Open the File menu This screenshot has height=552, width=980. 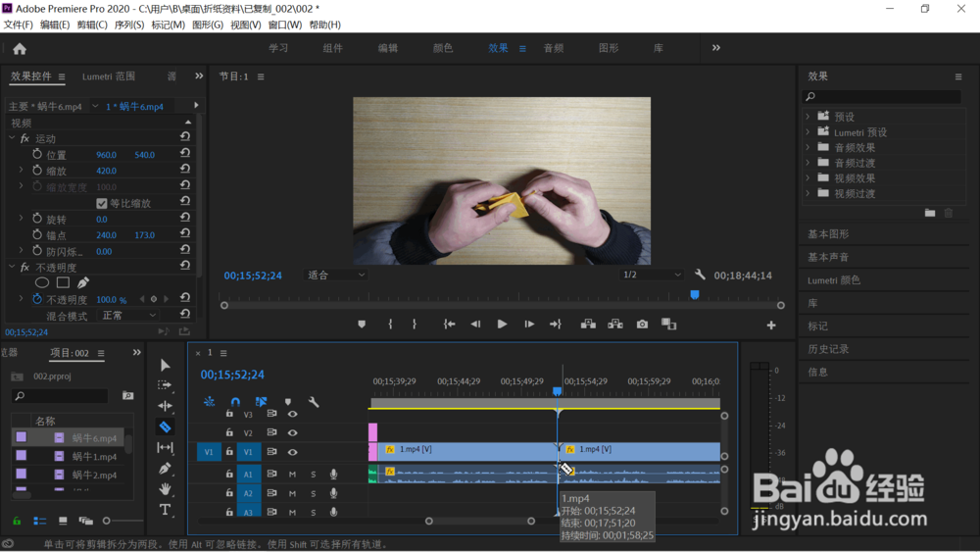coord(18,25)
